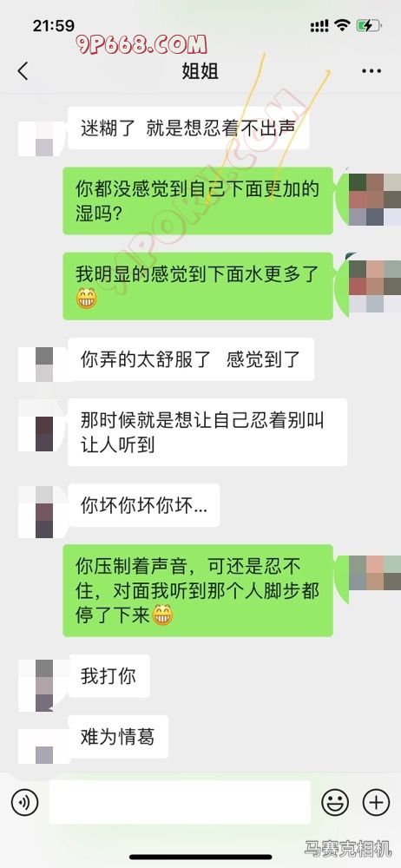The image size is (401, 868).
Task: Tap the chat title 姐姐
Action: 200,71
